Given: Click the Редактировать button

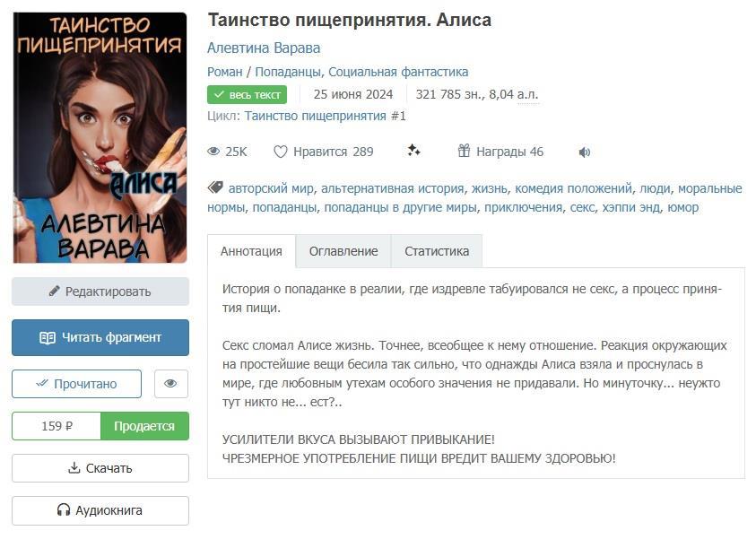Looking at the screenshot, I should coord(100,291).
